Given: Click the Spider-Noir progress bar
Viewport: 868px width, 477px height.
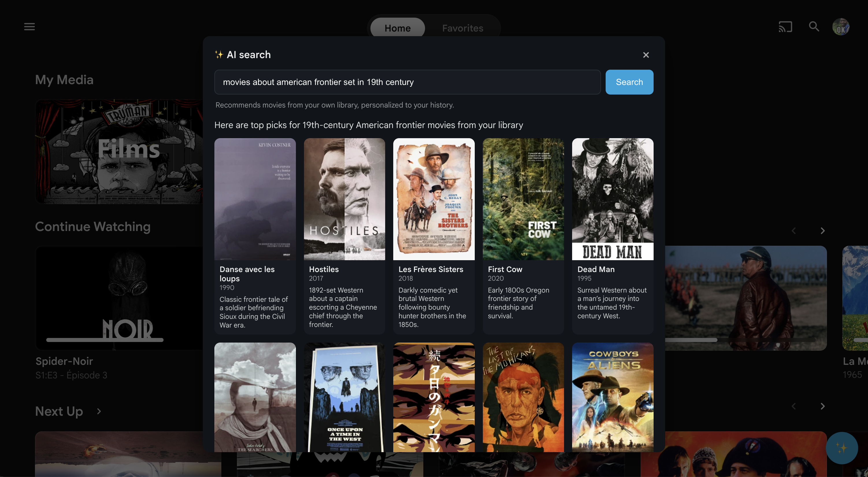Looking at the screenshot, I should click(x=105, y=340).
